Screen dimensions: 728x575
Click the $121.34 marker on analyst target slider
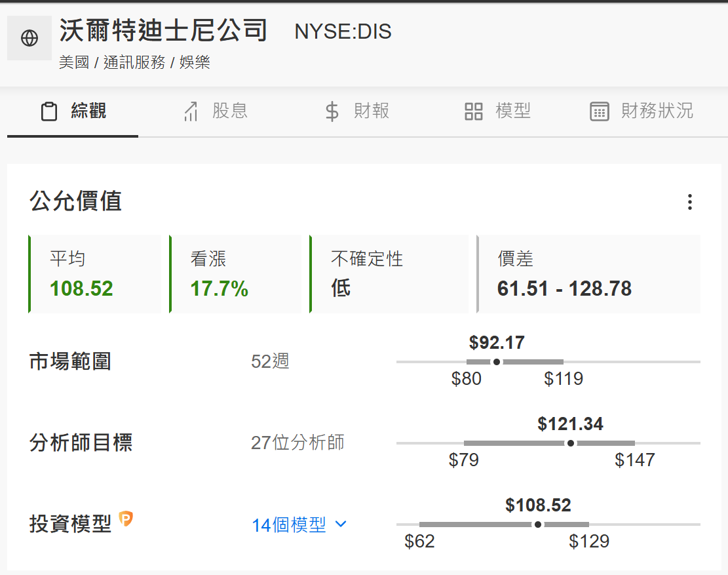point(571,443)
